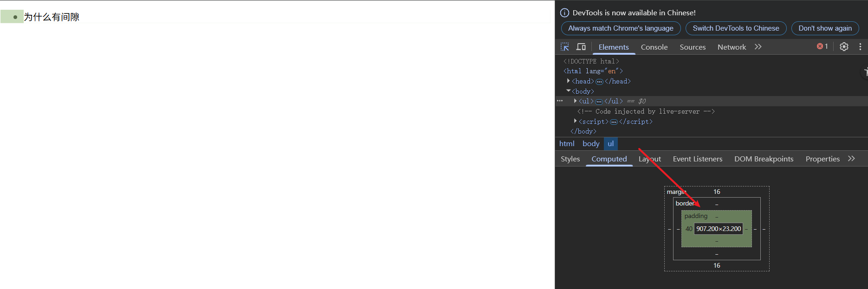Expand the ellipsis inside script tag
The height and width of the screenshot is (289, 868).
tap(614, 122)
